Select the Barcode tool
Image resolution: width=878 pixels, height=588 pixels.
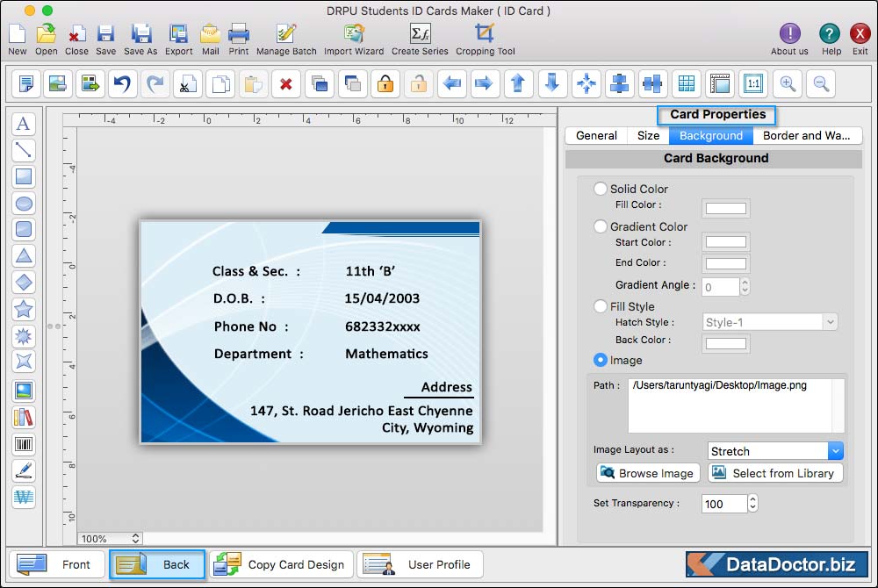point(24,444)
